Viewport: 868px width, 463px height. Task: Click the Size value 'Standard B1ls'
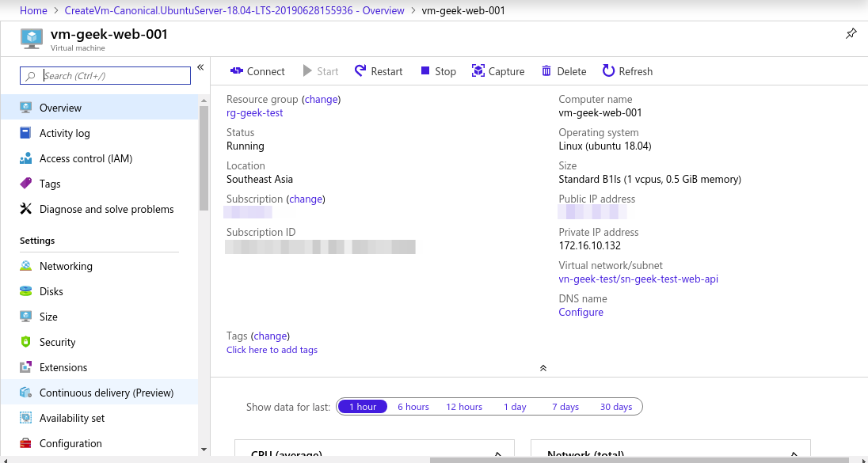[x=650, y=179]
